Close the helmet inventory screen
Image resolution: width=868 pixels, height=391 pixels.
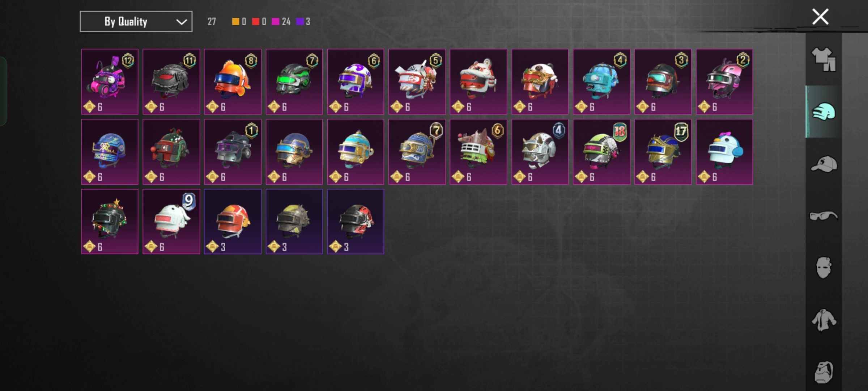pos(820,17)
